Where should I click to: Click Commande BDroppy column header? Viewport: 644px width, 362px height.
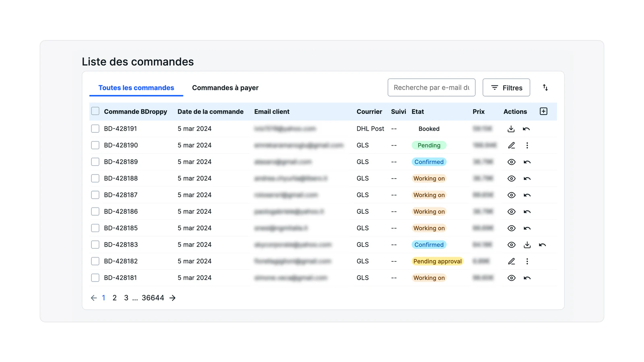136,111
